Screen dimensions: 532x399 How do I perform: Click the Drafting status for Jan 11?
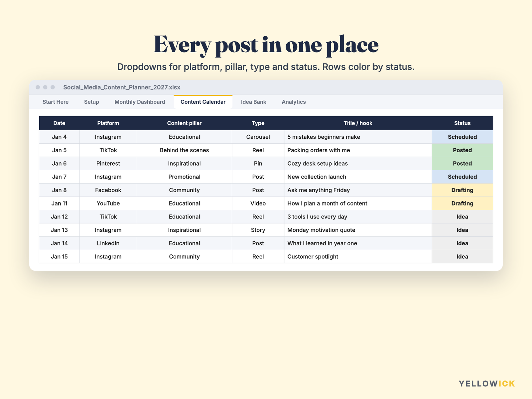[462, 203]
